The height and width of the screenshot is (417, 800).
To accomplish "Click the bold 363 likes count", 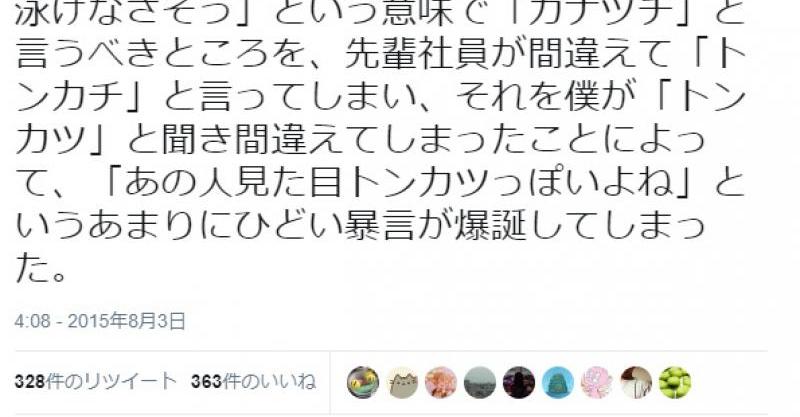I will click(206, 382).
